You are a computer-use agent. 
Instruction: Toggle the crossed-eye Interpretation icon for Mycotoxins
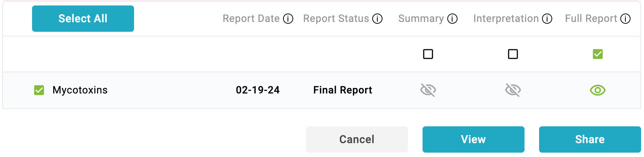click(x=513, y=90)
